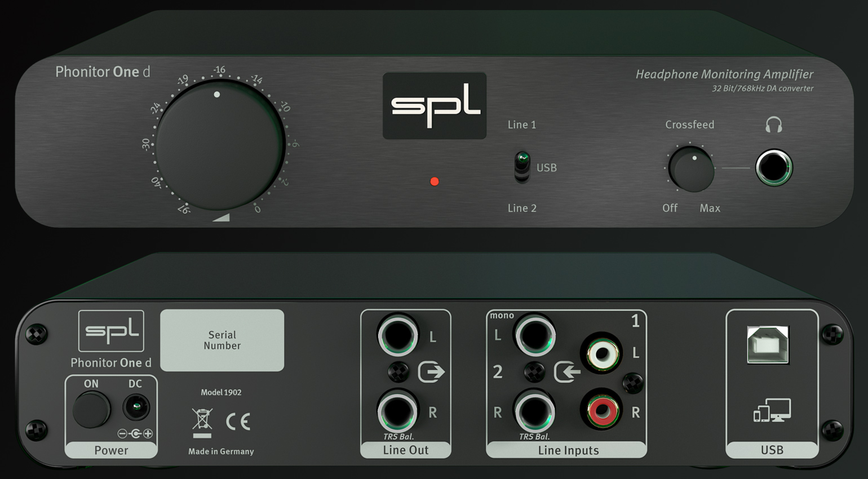
Task: Click the front headphone output jack
Action: (774, 167)
